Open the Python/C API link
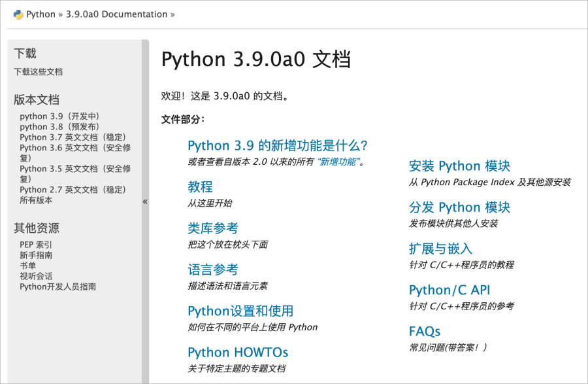The height and width of the screenshot is (384, 588). [449, 290]
